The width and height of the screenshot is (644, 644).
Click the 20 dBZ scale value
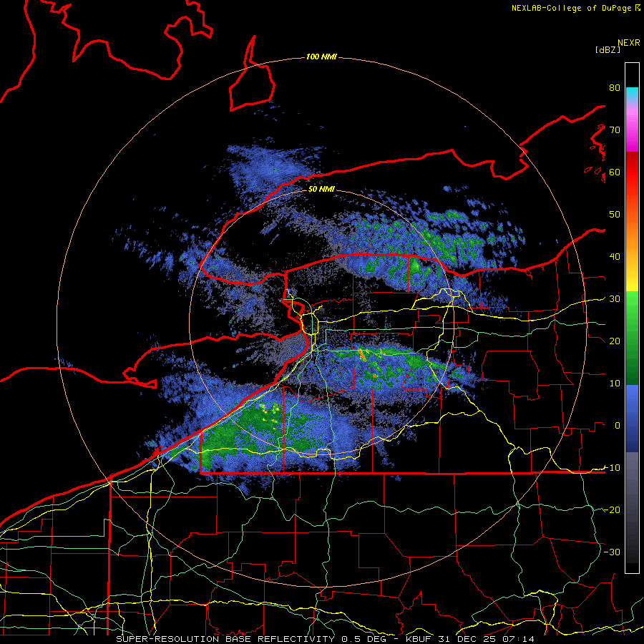tap(615, 341)
